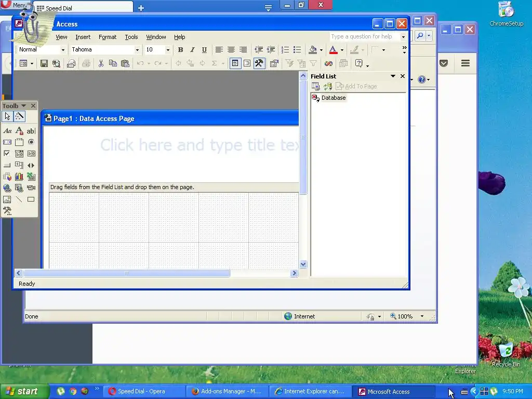Select the Office Chart tool in Toolbox

[19, 177]
